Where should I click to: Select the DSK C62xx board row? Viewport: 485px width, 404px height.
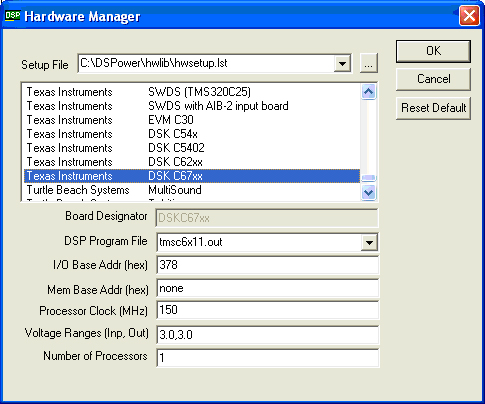click(192, 162)
